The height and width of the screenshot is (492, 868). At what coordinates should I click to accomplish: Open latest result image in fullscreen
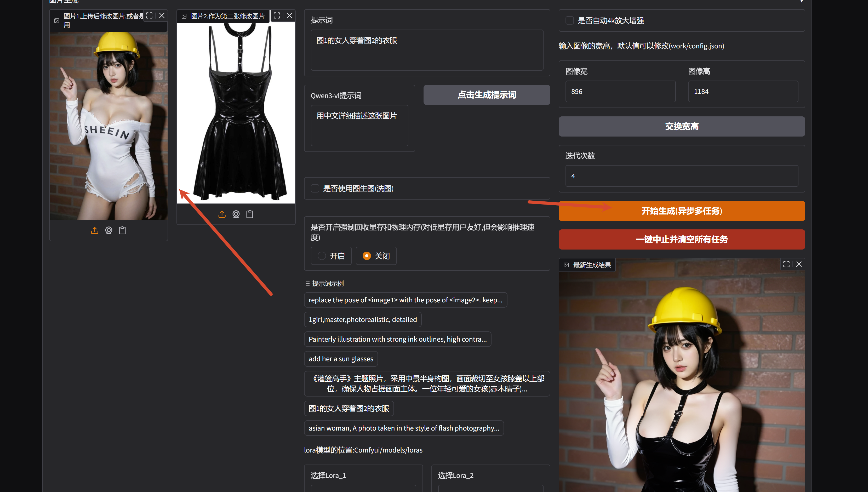[786, 264]
